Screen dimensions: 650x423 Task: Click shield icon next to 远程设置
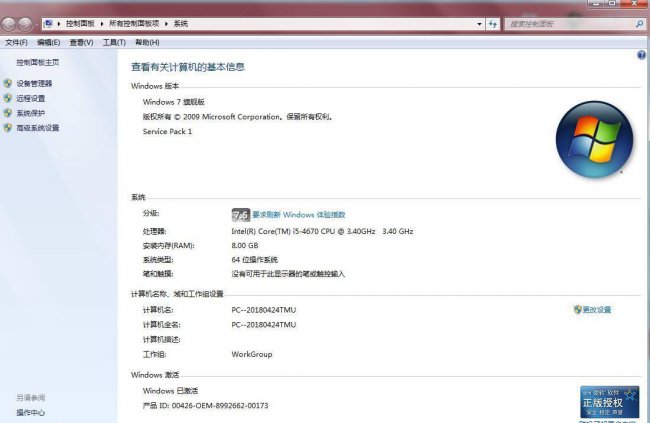coord(8,98)
